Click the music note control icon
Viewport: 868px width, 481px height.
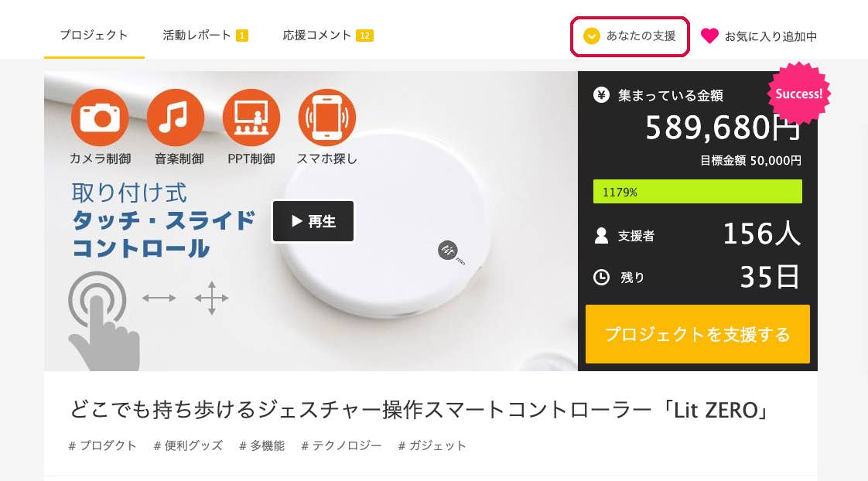[x=176, y=118]
